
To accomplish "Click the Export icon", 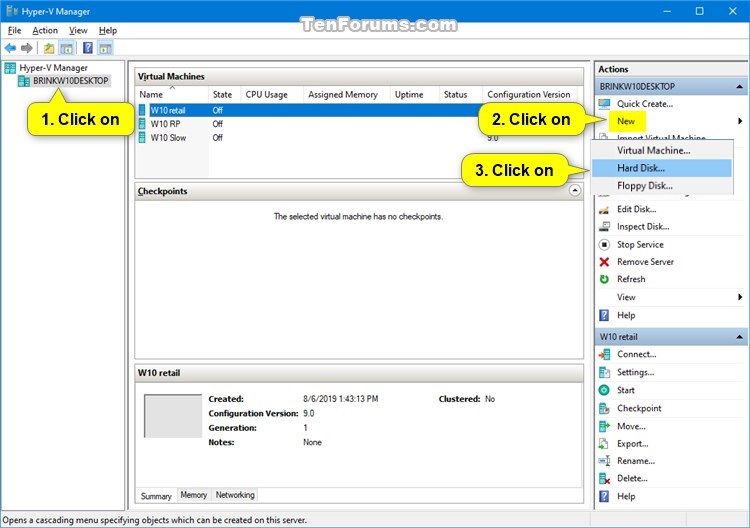I will pyautogui.click(x=605, y=444).
